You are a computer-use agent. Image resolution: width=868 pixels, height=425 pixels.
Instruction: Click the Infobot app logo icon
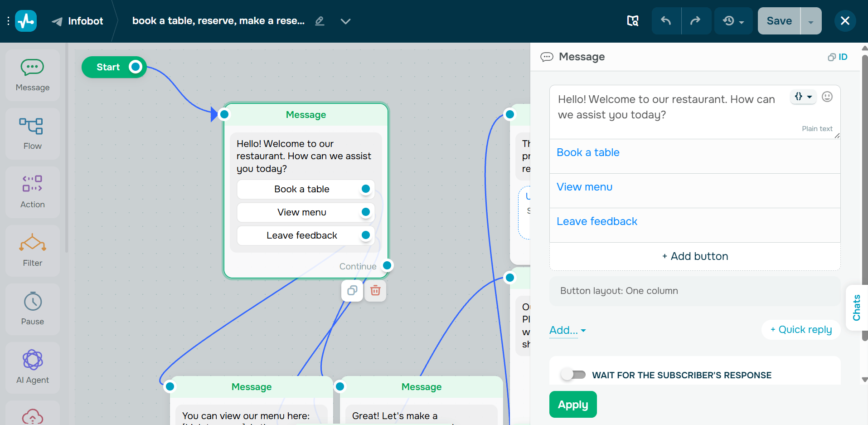click(26, 21)
